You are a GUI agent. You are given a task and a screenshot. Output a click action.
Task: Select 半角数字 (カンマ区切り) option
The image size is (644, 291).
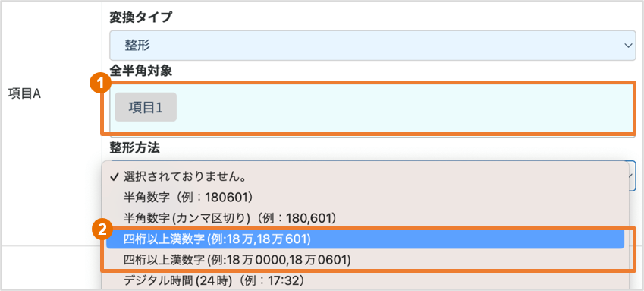pos(365,218)
